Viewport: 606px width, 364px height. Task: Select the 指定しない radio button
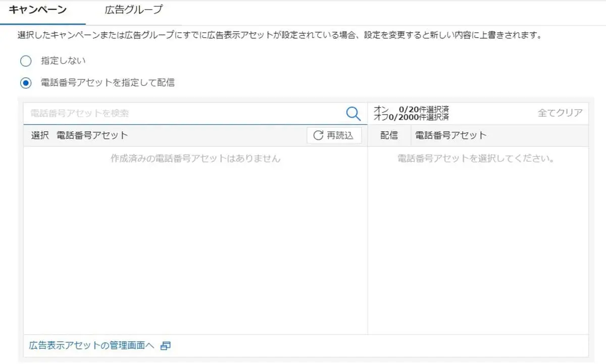coord(25,61)
